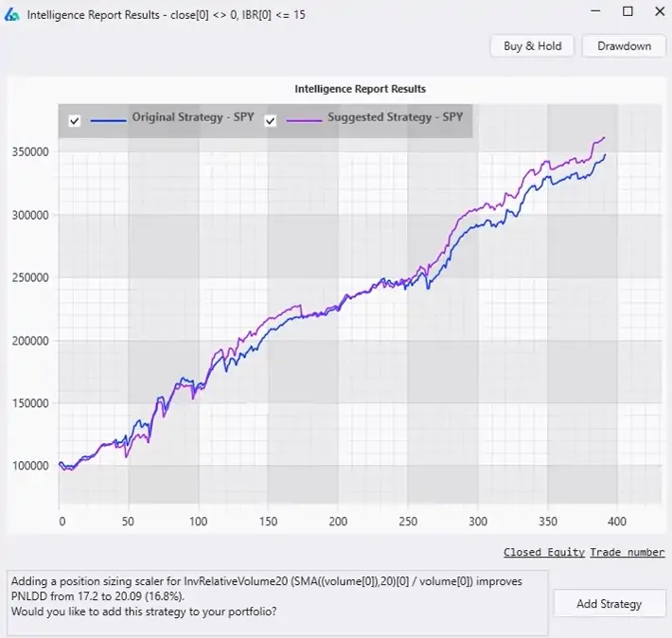Click the Suggested Strategy - SPY legend label
The image size is (672, 638).
click(395, 117)
